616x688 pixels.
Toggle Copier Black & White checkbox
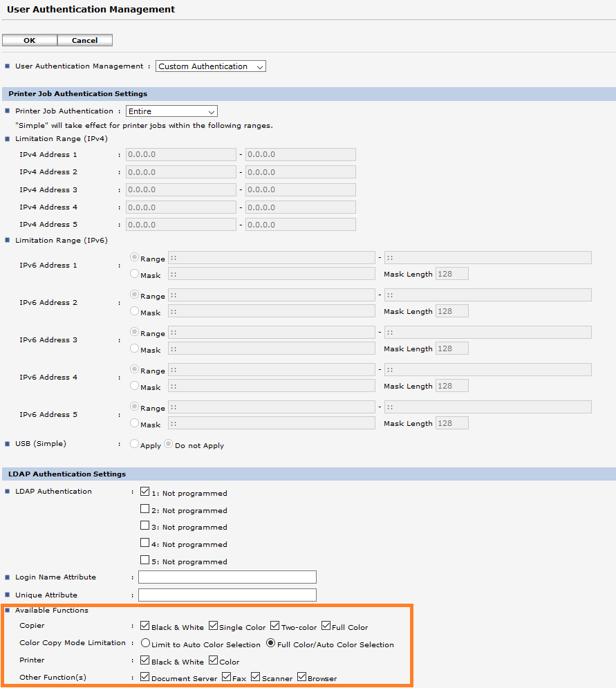point(145,626)
